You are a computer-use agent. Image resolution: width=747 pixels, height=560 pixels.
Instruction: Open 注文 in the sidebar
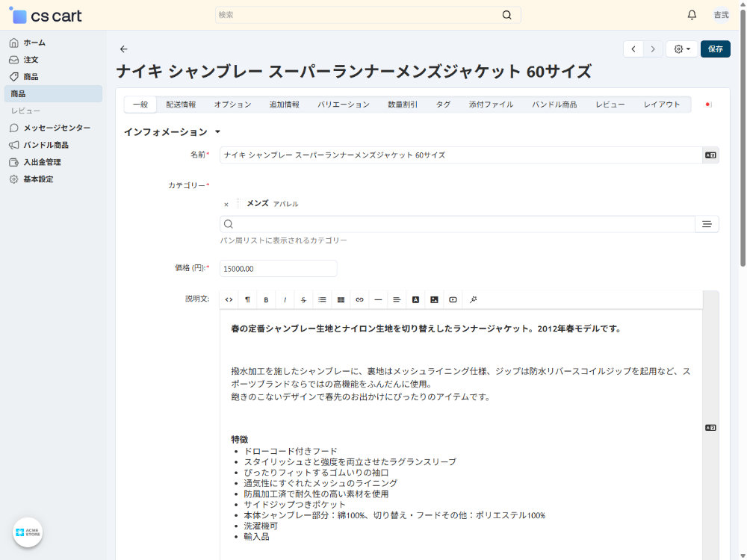31,60
